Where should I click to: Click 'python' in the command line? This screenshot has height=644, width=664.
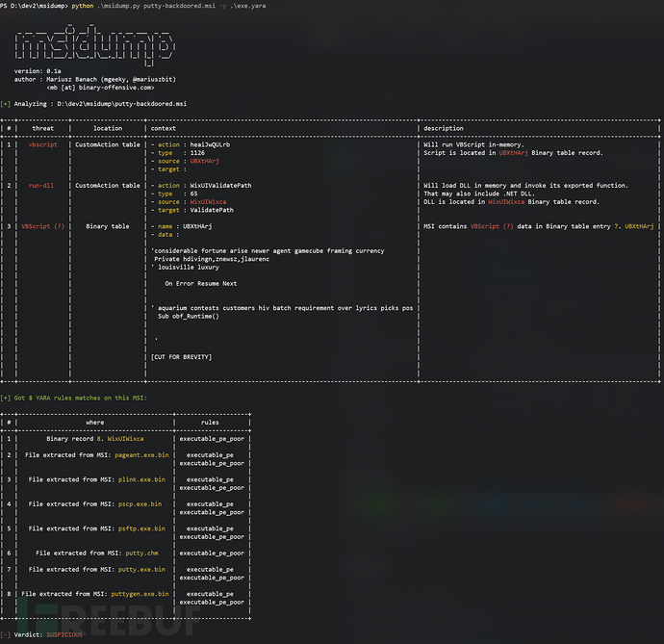[x=82, y=6]
